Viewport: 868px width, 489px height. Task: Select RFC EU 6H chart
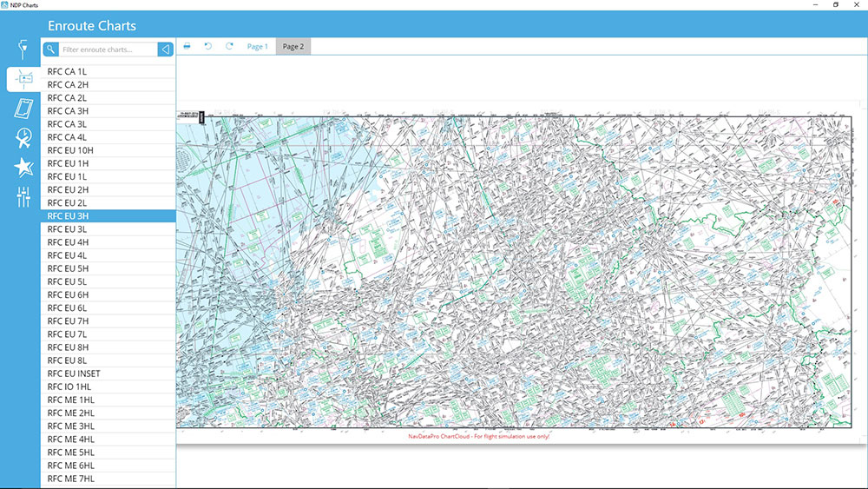108,294
